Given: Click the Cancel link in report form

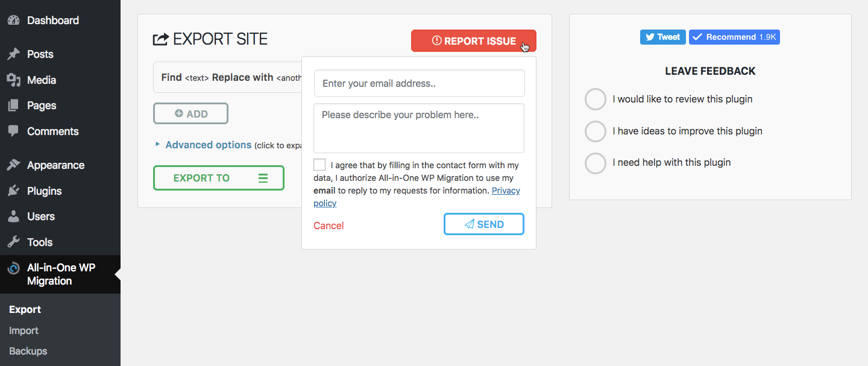Looking at the screenshot, I should tap(329, 226).
